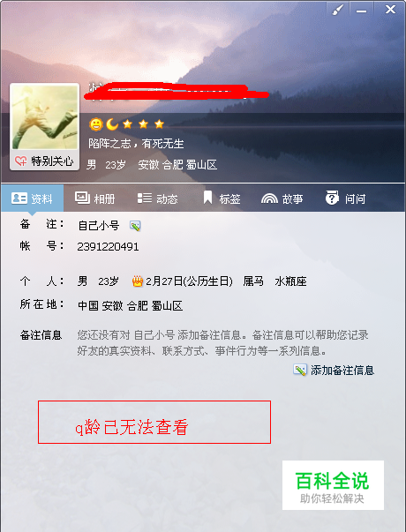This screenshot has width=406, height=532.
Task: Click the heart icon on 特别关心
Action: [x=20, y=161]
